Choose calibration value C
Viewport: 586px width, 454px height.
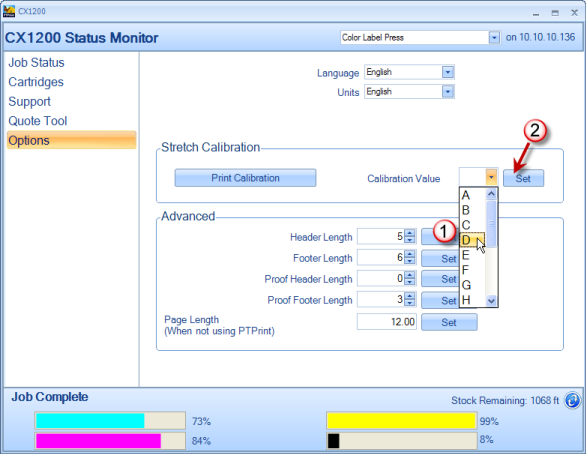[472, 225]
